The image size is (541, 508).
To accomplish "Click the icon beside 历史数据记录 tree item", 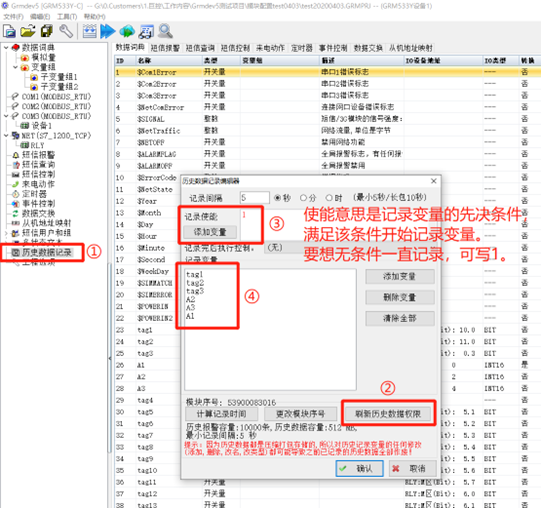I will tap(16, 252).
